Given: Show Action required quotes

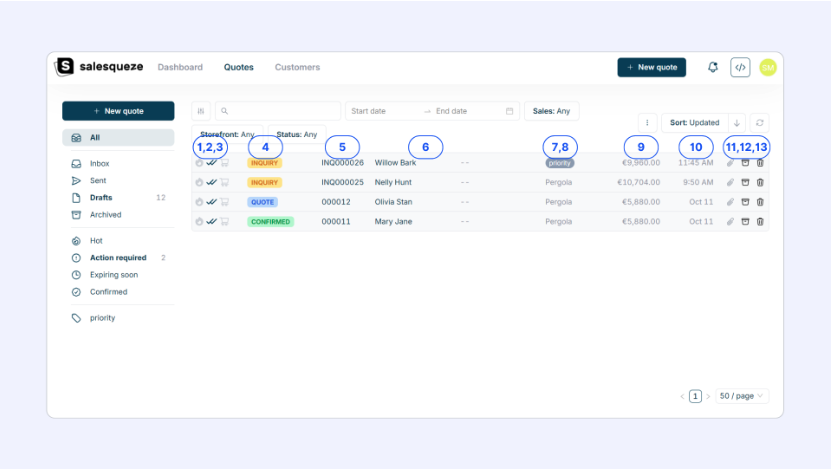Looking at the screenshot, I should [x=118, y=258].
